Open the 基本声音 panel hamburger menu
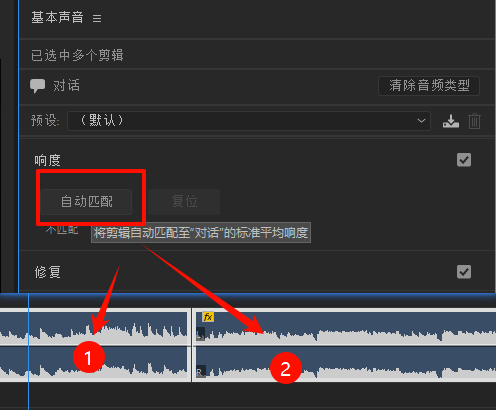The width and height of the screenshot is (496, 410). click(97, 18)
